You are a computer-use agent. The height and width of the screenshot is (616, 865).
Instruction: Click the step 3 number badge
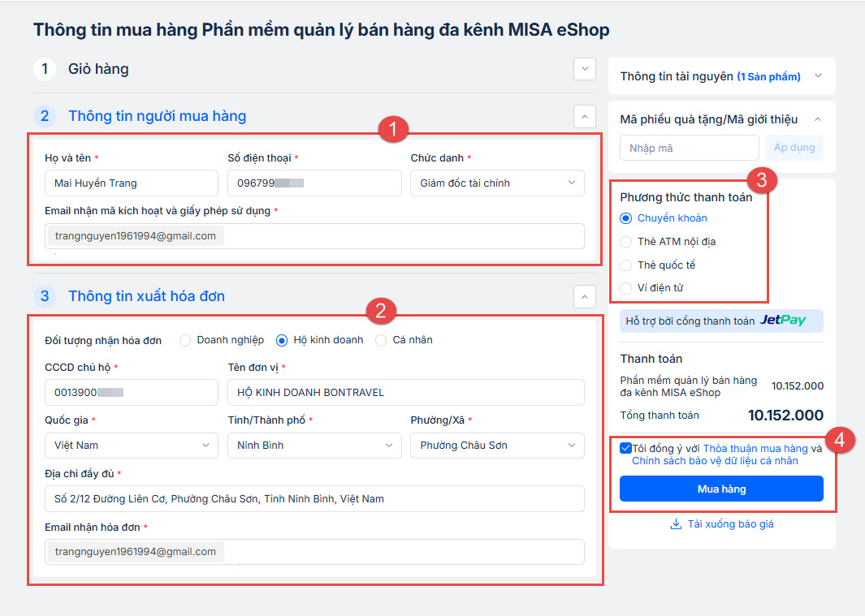(x=45, y=296)
